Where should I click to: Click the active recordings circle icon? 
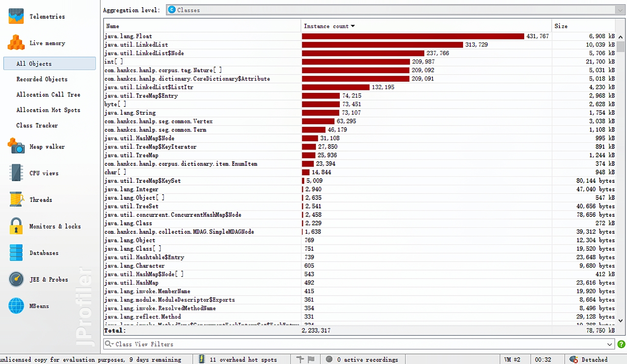point(329,359)
